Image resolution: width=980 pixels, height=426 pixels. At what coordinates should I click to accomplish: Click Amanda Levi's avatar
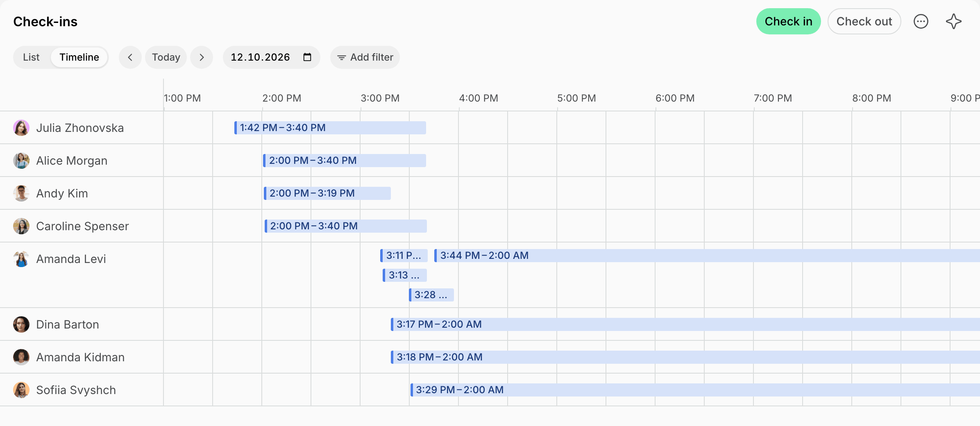click(x=21, y=259)
